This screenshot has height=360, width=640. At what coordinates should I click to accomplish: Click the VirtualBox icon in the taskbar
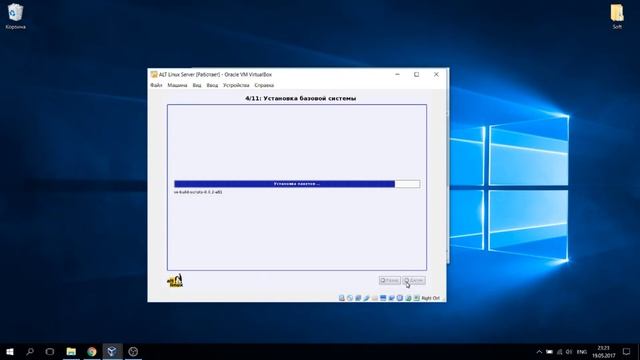pyautogui.click(x=112, y=351)
